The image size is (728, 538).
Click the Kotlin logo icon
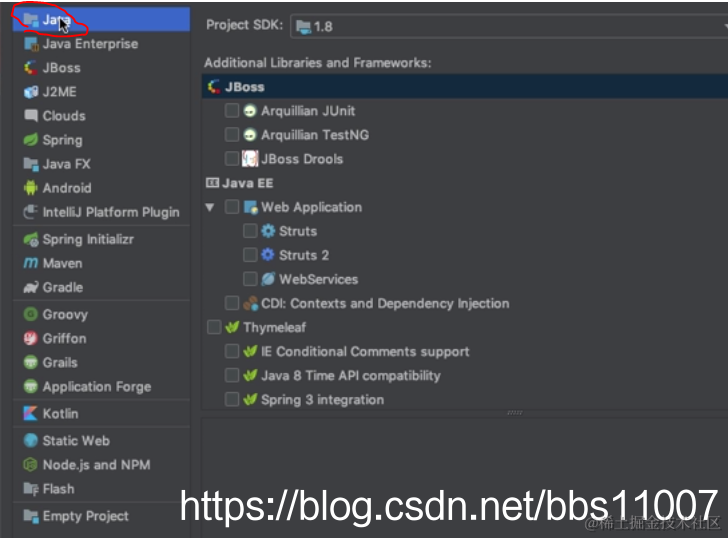tap(30, 414)
